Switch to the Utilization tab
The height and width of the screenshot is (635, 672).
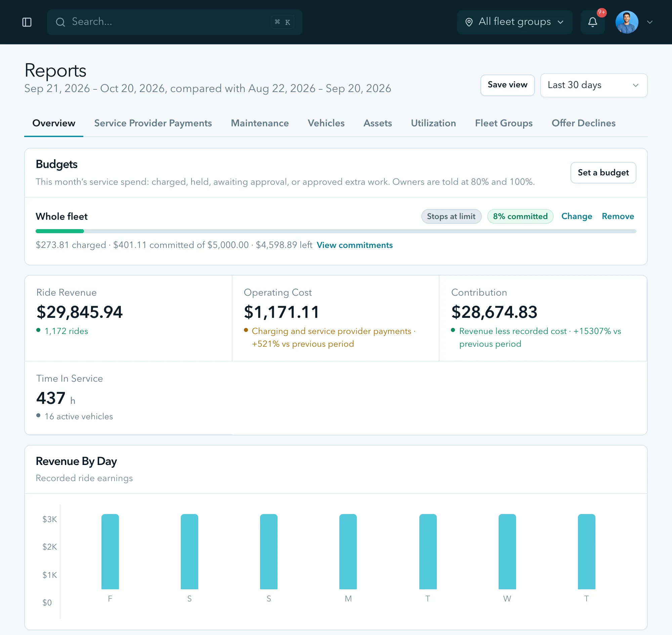[433, 123]
